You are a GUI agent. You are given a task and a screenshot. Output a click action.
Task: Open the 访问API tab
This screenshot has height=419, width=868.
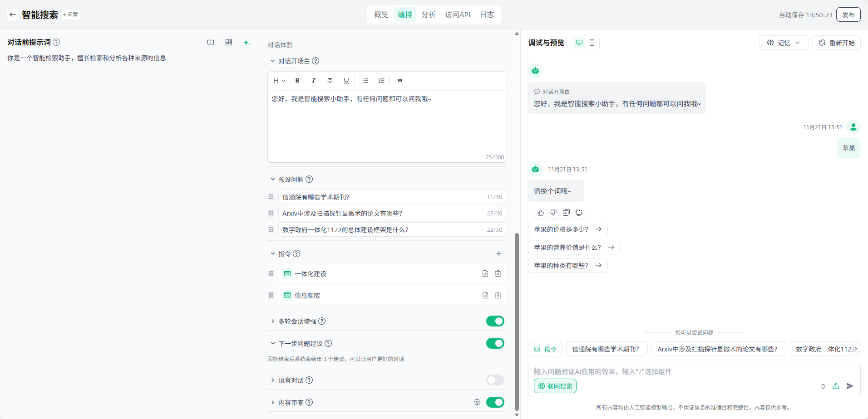pos(457,15)
